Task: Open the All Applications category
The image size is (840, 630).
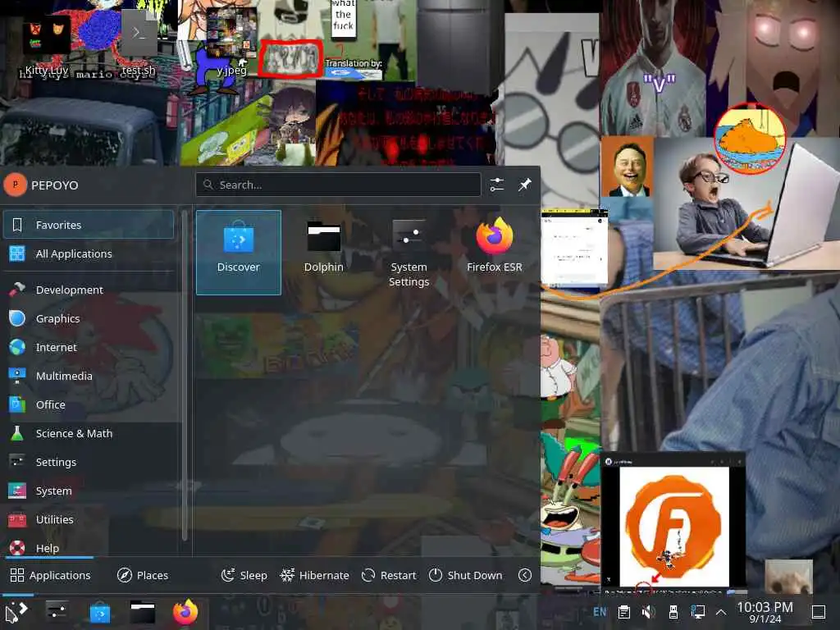Action: click(89, 253)
